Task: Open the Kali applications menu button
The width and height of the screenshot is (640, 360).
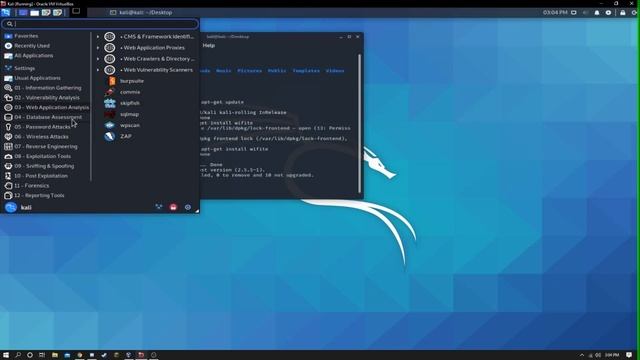Action: click(5, 12)
